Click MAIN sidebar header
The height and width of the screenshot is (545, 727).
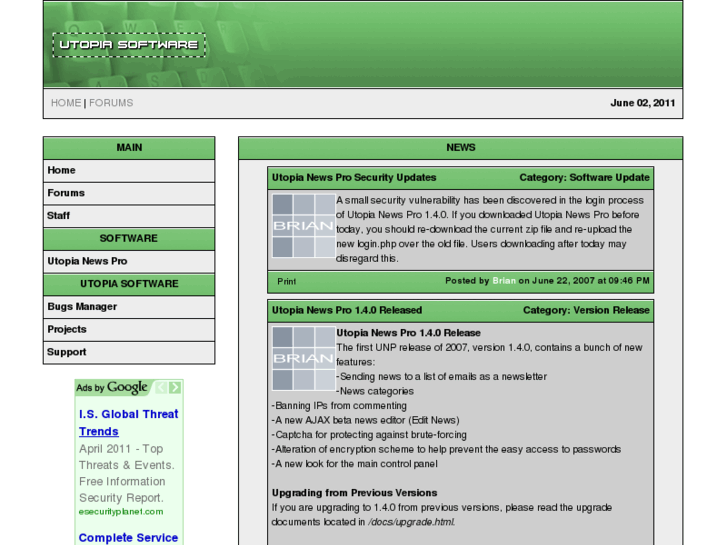point(129,148)
